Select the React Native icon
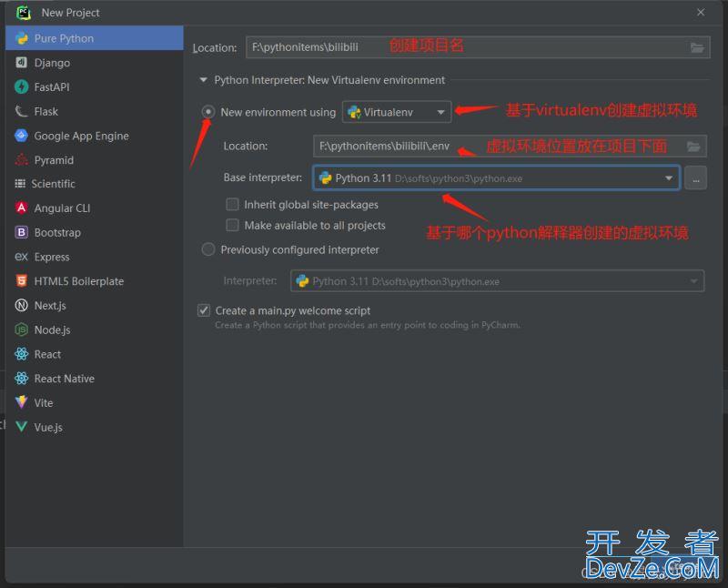 click(x=21, y=378)
